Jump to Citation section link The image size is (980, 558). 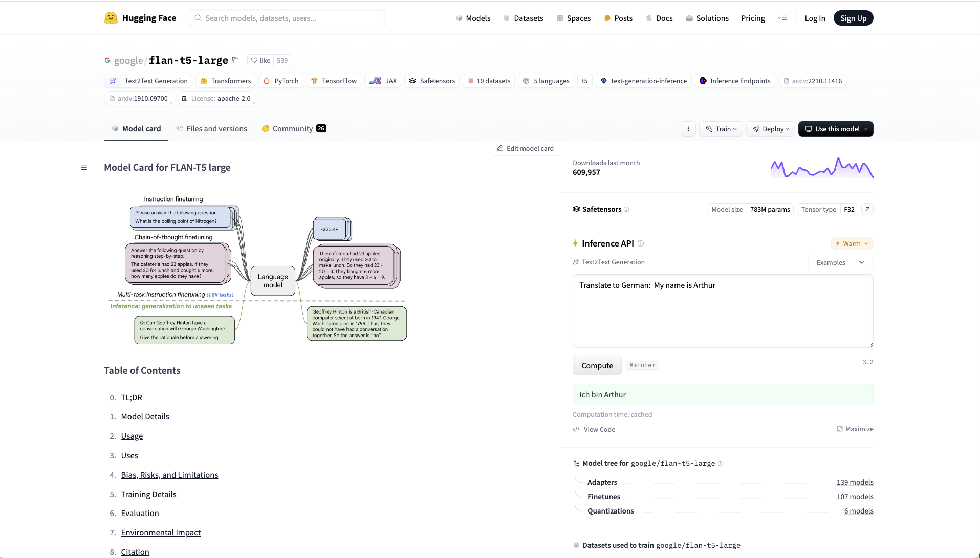[x=135, y=552]
